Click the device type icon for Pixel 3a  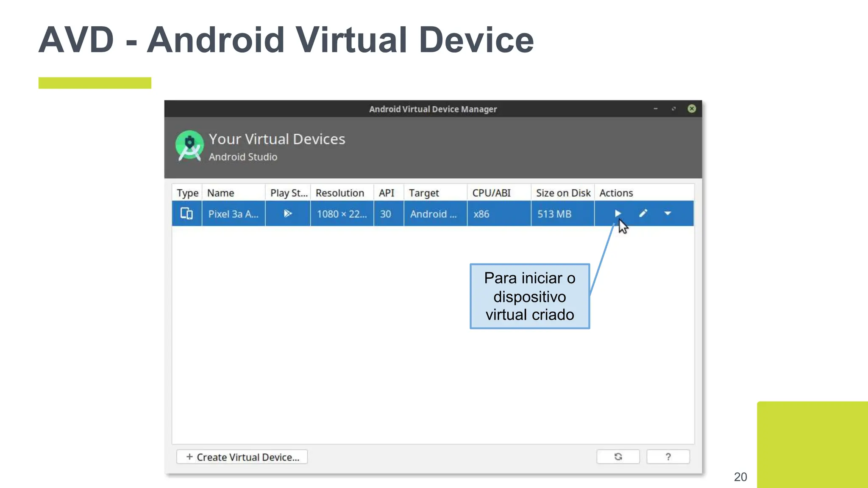pyautogui.click(x=186, y=213)
